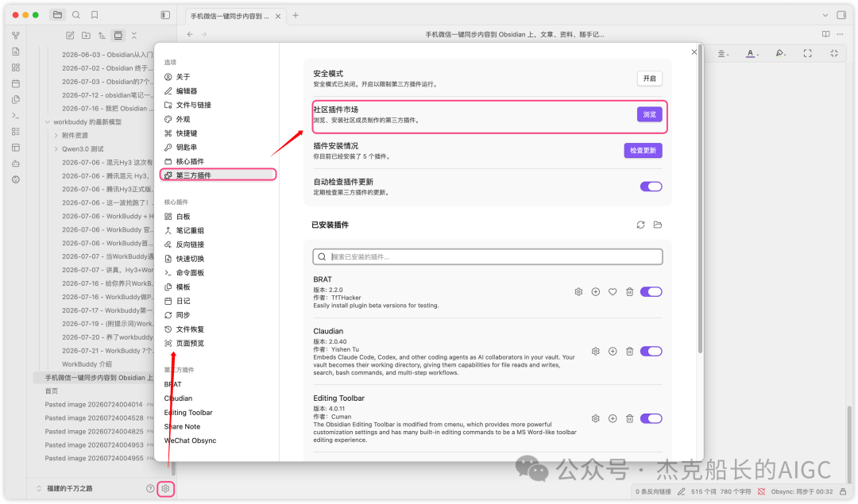Add a hotkey for Claudian plugin
The width and height of the screenshot is (858, 504).
613,352
